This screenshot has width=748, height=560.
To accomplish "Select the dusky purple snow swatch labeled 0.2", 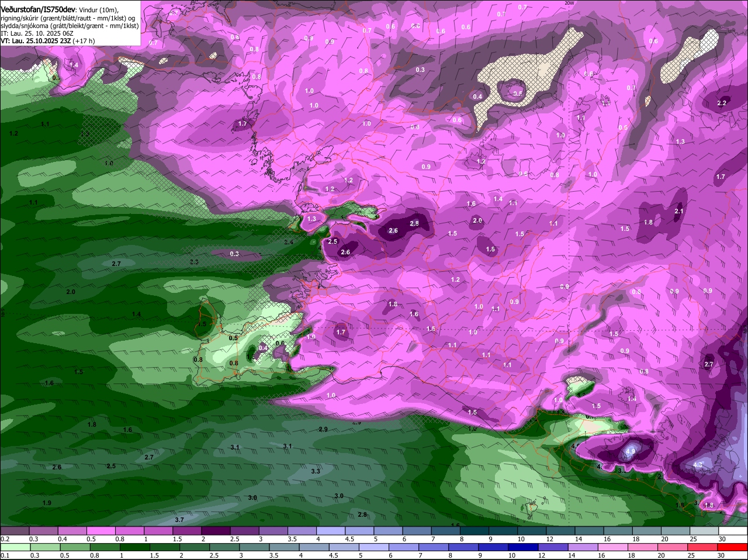I will (x=14, y=531).
